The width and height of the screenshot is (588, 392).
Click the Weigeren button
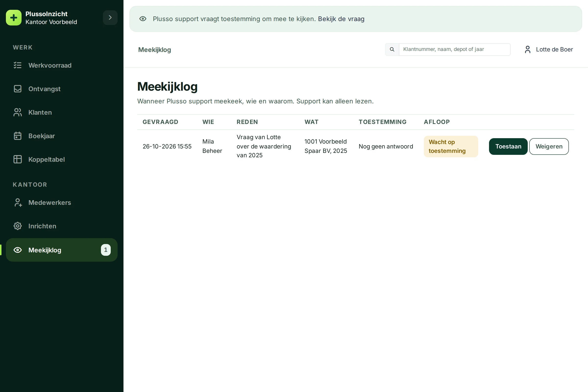click(549, 147)
